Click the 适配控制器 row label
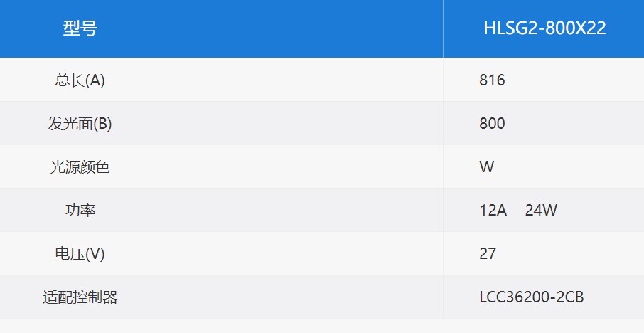 pyautogui.click(x=80, y=297)
